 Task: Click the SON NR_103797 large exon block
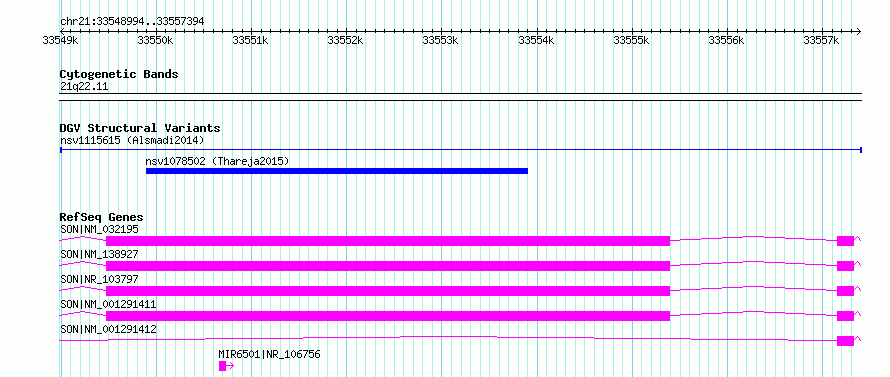[x=388, y=291]
